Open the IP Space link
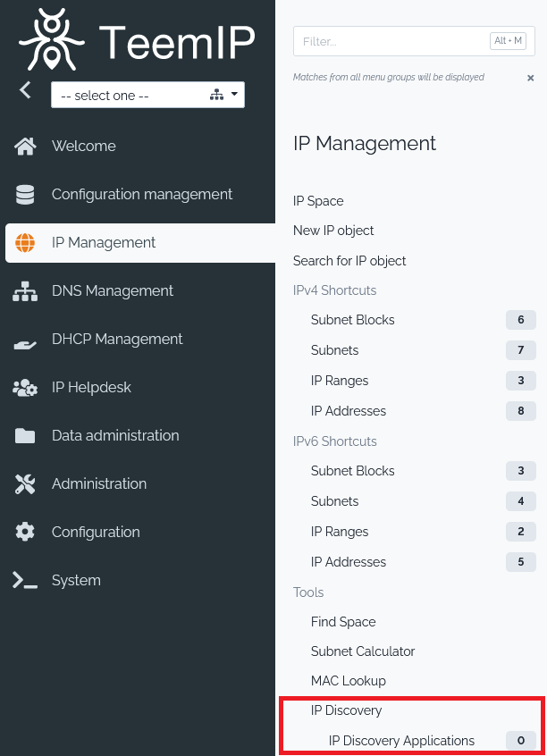The height and width of the screenshot is (756, 547). click(x=318, y=201)
